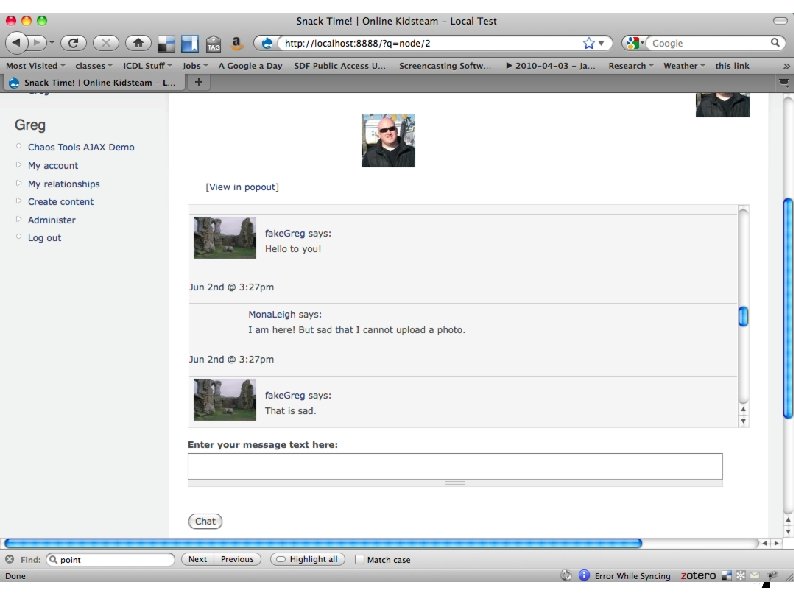Click the message text input box
The width and height of the screenshot is (794, 595).
point(455,466)
